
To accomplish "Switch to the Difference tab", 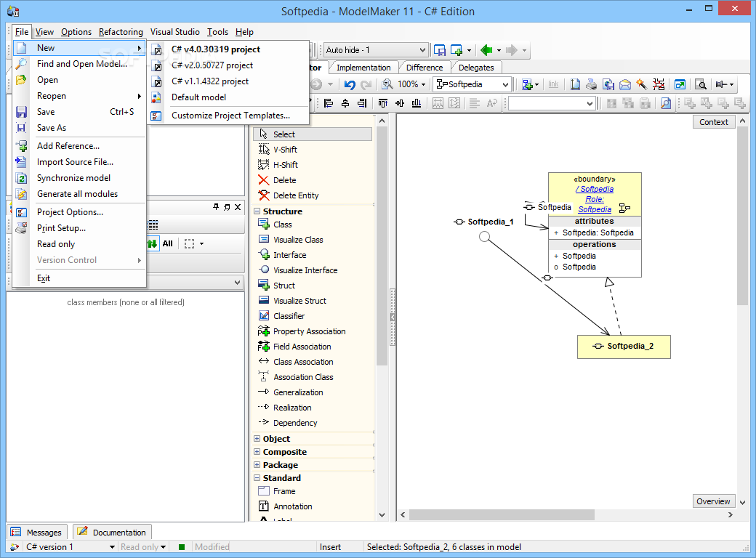I will coord(425,68).
